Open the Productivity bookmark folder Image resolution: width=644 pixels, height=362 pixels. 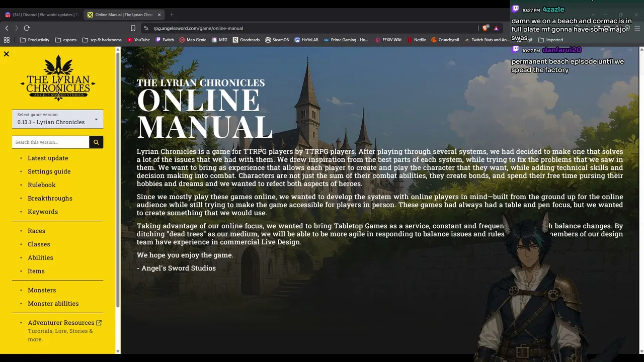(x=35, y=40)
